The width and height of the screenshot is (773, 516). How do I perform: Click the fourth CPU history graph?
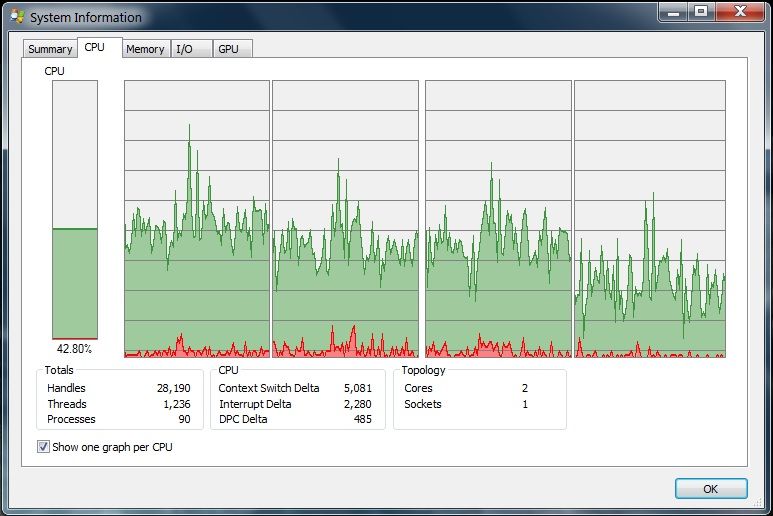tap(650, 219)
